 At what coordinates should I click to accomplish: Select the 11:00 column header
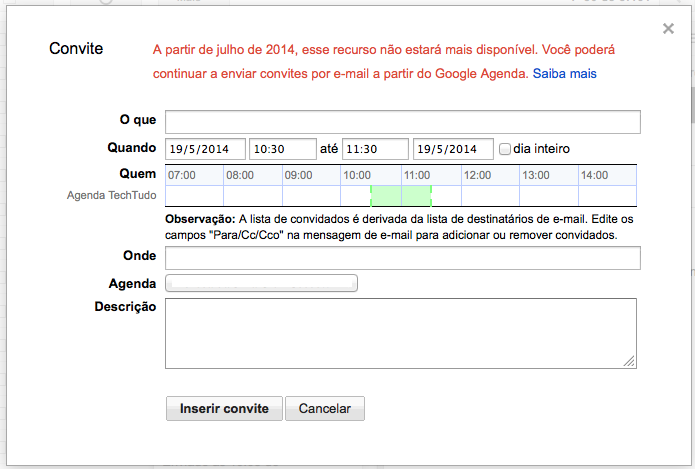coord(431,175)
